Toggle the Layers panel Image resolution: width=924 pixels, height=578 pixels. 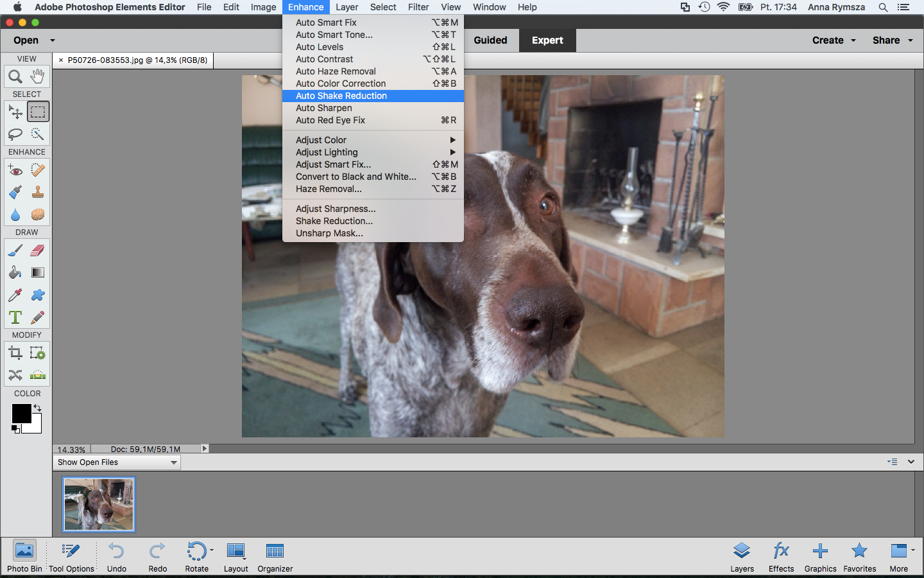coord(742,556)
